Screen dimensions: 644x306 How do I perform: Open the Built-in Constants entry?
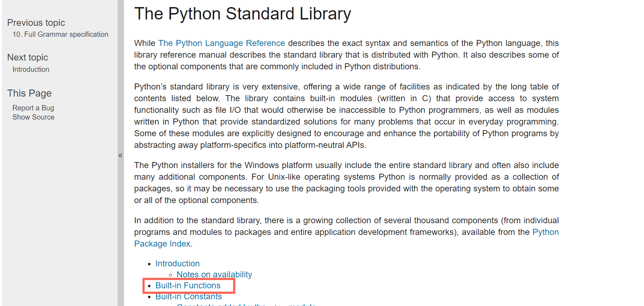point(188,296)
